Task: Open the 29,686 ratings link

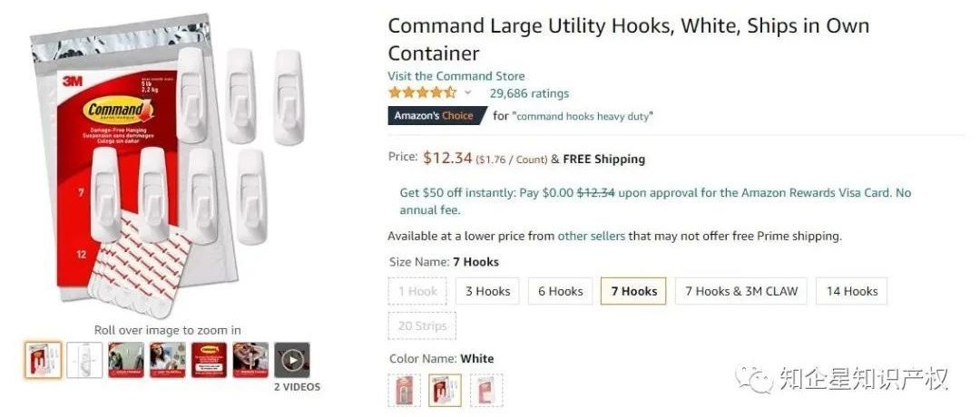Action: click(x=529, y=92)
